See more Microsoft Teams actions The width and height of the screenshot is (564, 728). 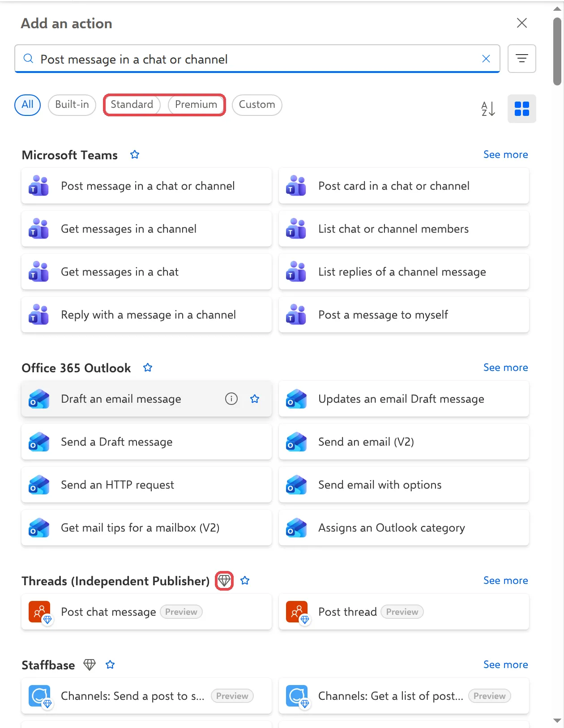(x=505, y=155)
